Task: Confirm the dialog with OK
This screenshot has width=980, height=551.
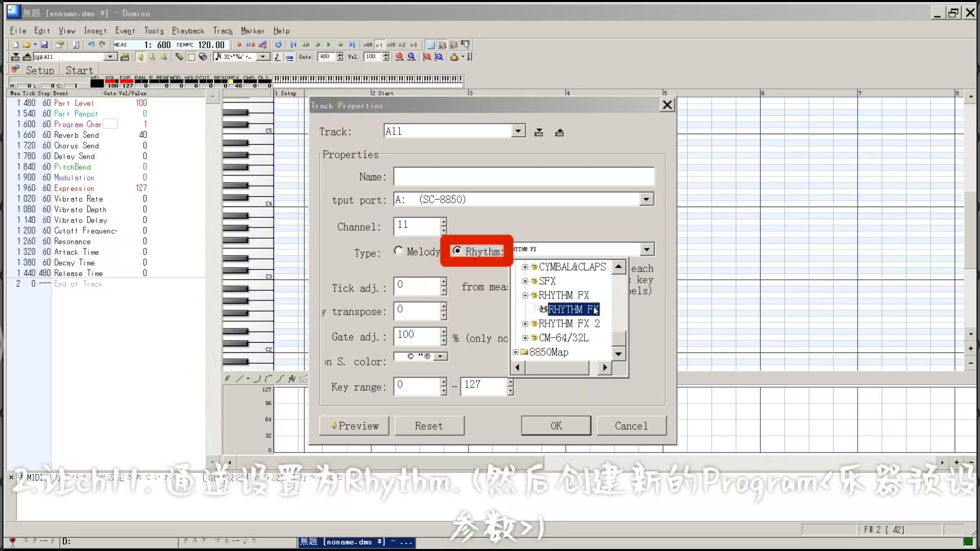Action: [556, 426]
